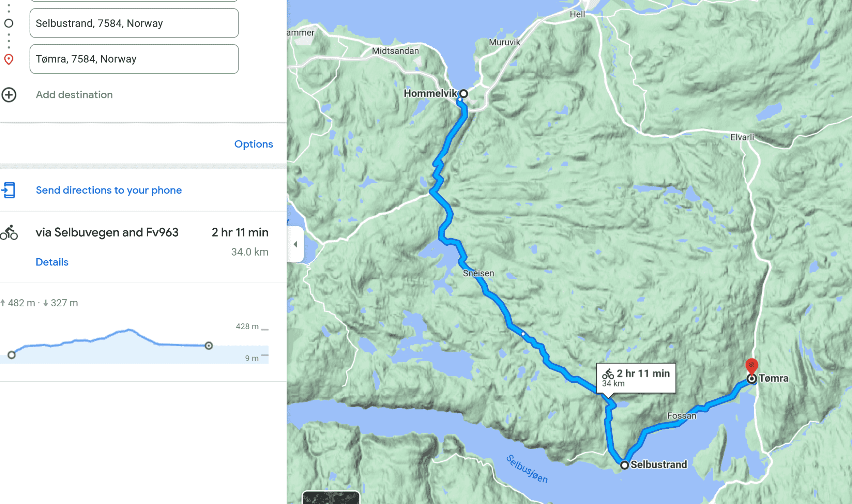Click the Selbustrand waypoint circle on map
The height and width of the screenshot is (504, 852).
tap(624, 465)
